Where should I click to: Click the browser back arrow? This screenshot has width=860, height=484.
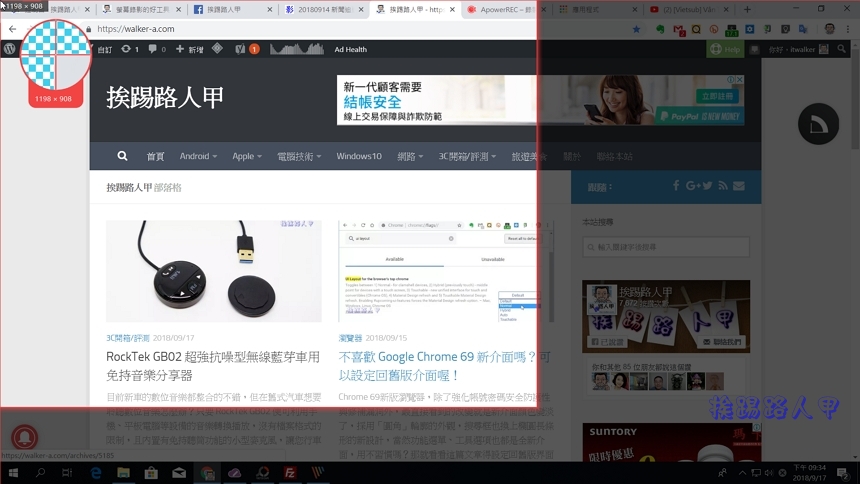[13, 29]
